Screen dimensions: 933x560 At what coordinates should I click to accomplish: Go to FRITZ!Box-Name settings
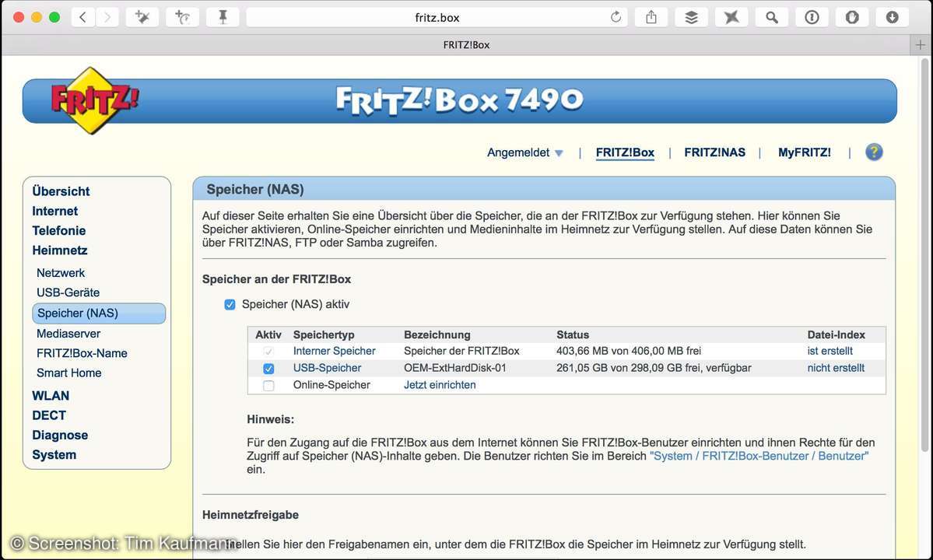[82, 353]
